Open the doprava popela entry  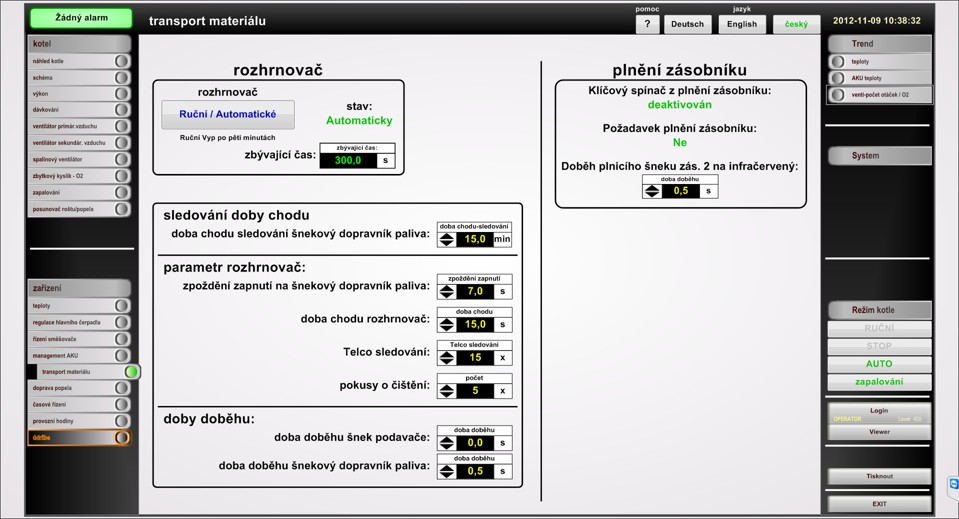[x=79, y=388]
